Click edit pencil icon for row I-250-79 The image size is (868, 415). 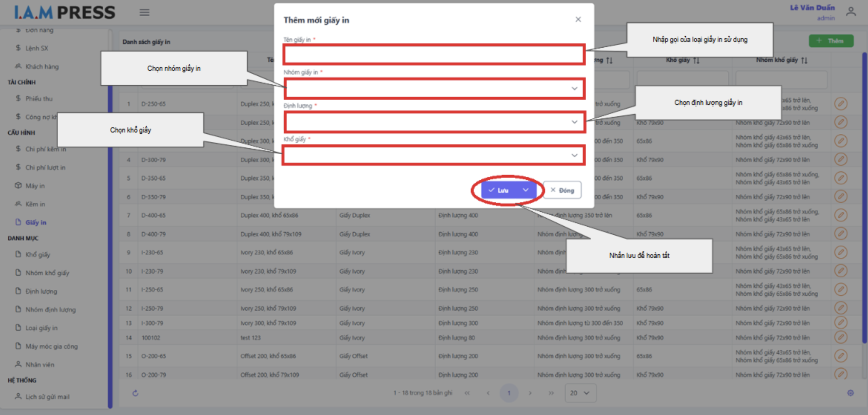coord(841,308)
